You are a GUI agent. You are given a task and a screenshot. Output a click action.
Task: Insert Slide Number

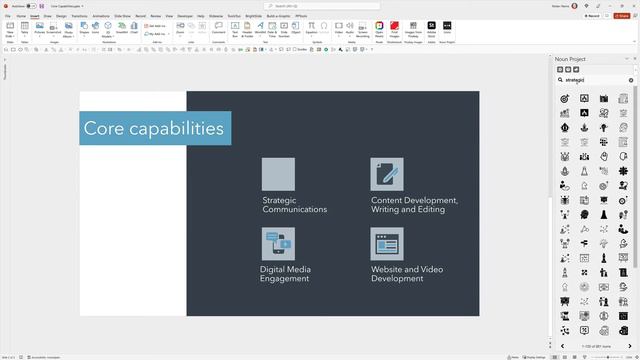click(x=284, y=29)
